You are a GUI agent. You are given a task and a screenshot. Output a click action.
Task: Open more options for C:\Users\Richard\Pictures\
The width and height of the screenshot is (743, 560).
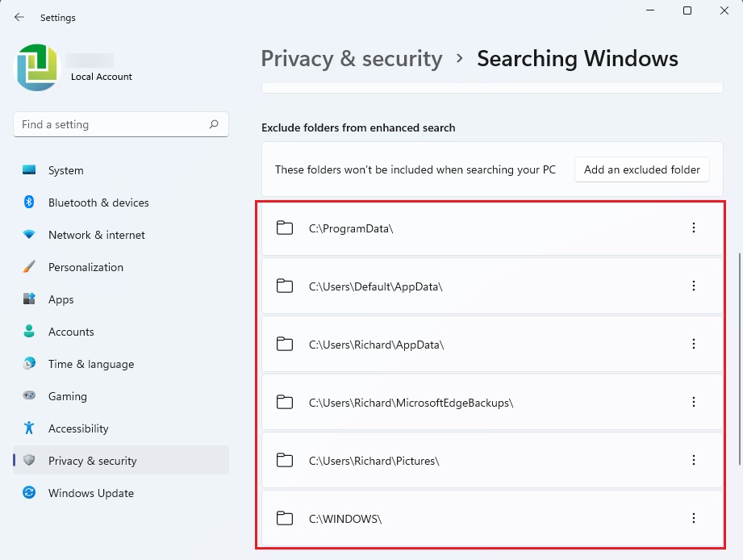point(693,460)
